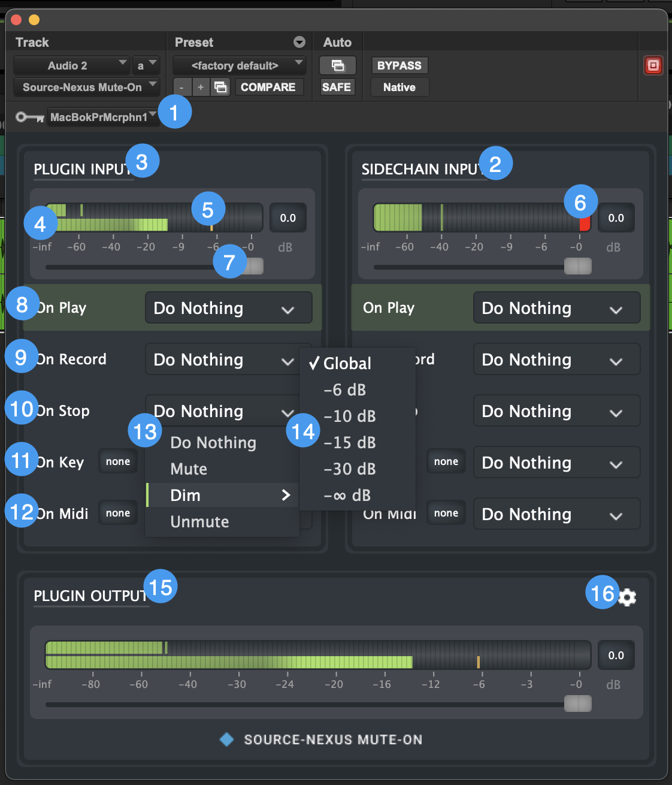This screenshot has height=785, width=672.
Task: Toggle COMPARE for preset settings
Action: [268, 87]
